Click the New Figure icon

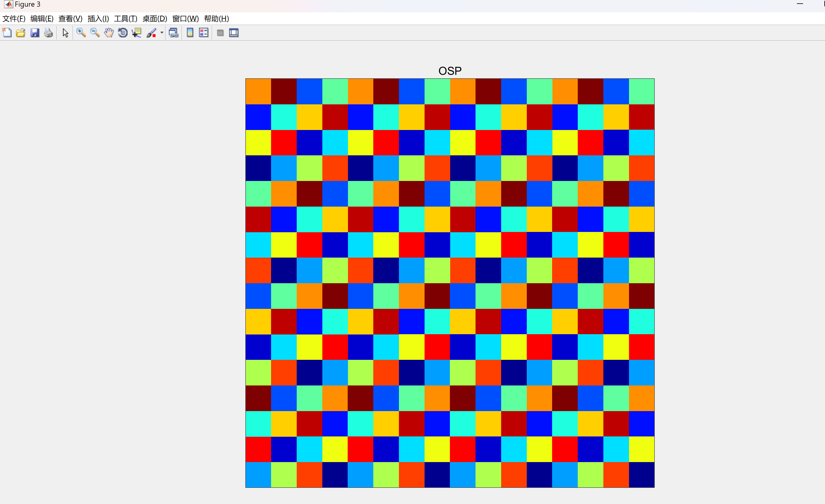[x=7, y=33]
